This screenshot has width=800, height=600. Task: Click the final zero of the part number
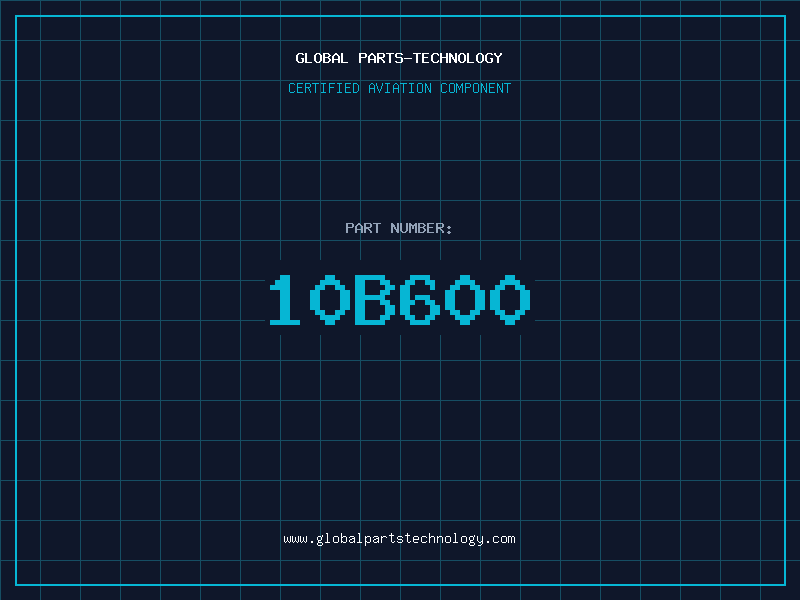pos(510,300)
